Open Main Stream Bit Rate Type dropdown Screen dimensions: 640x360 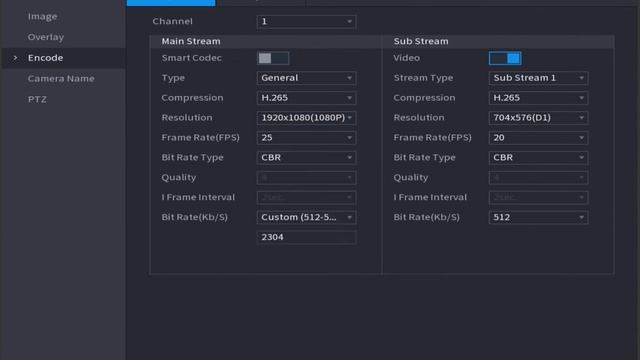(306, 158)
